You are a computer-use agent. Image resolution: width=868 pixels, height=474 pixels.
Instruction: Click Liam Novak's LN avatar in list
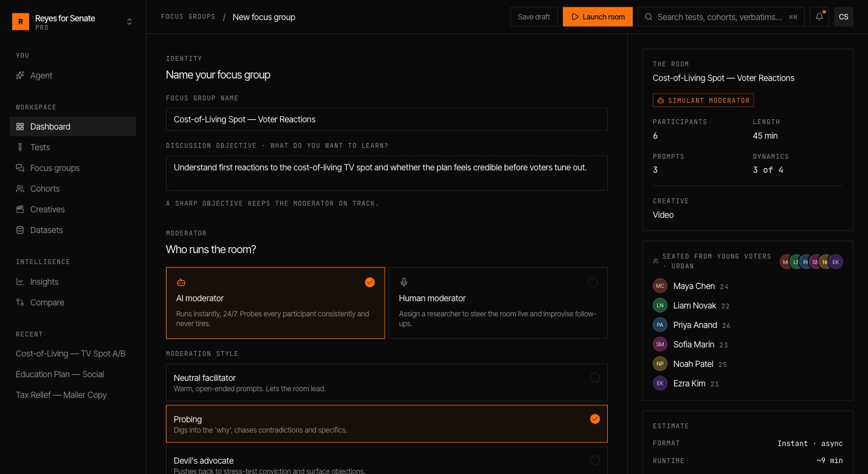point(660,305)
